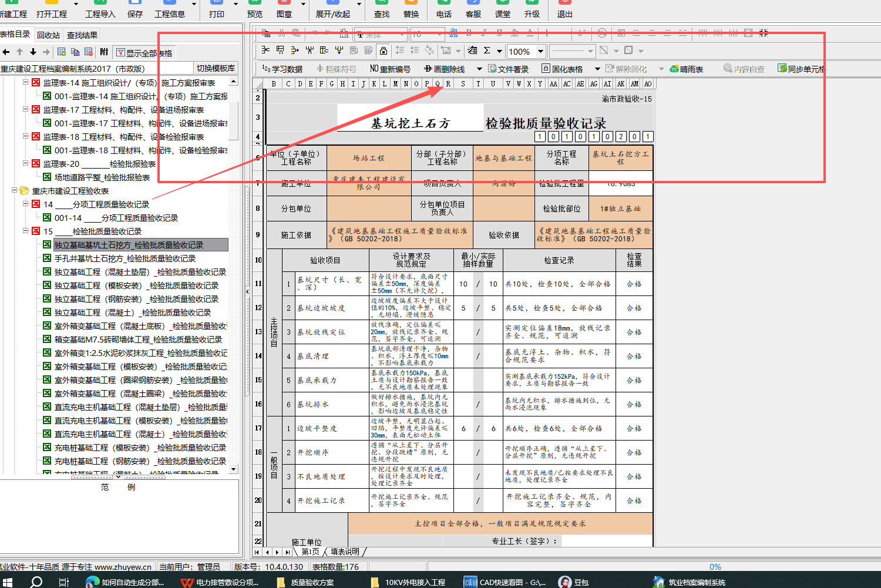Click the 0% progress bar

pos(715,567)
